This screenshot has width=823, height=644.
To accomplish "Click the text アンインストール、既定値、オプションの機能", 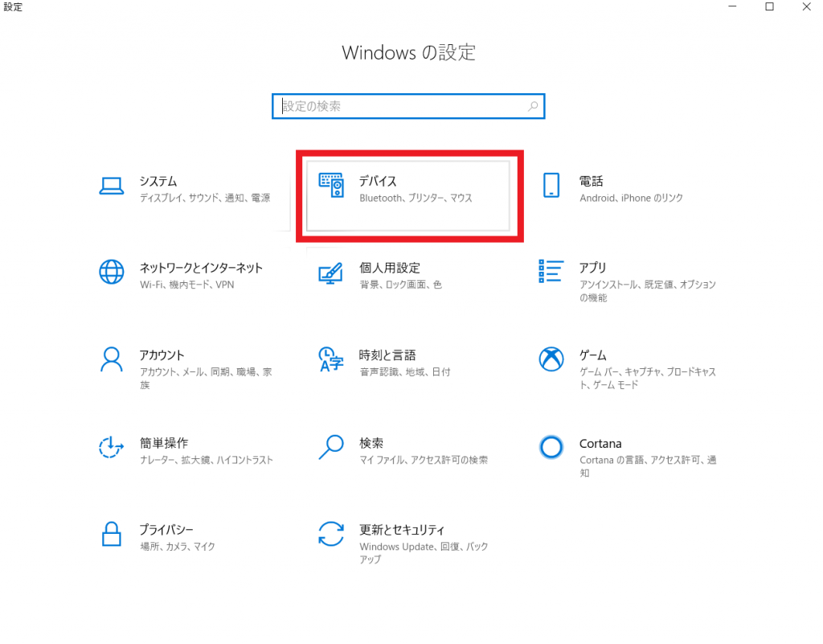I will [x=648, y=291].
